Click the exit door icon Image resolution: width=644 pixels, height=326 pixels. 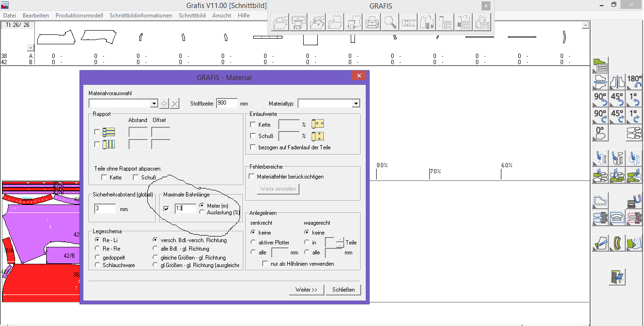point(617,277)
